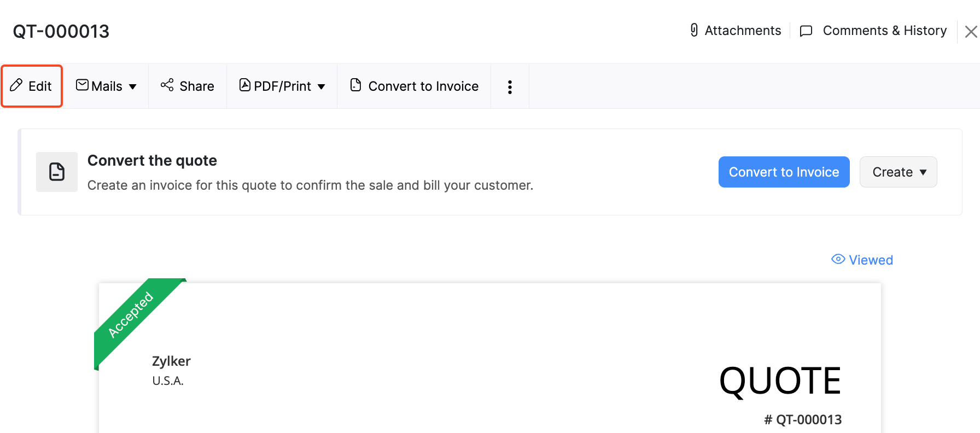
Task: Click the pencil Edit icon
Action: (x=16, y=85)
